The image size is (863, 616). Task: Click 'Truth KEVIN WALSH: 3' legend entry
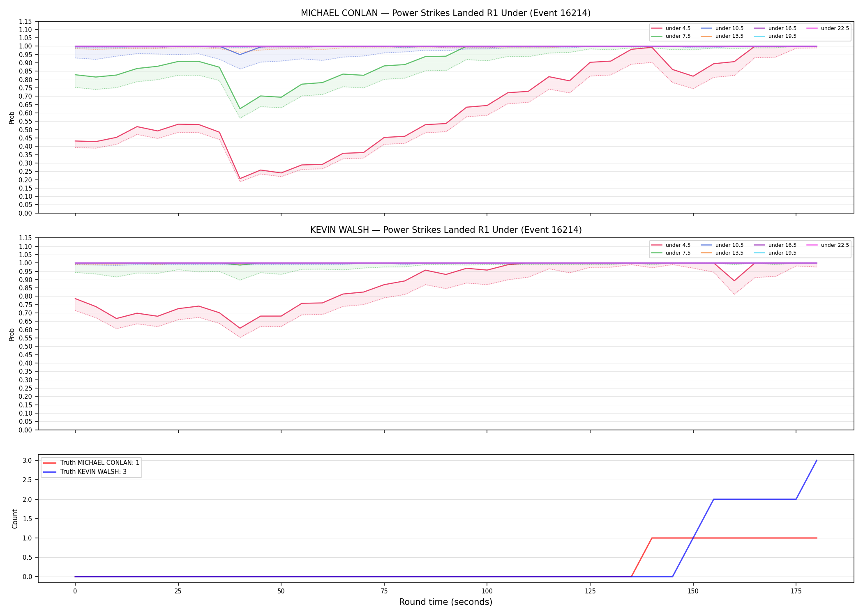(x=85, y=472)
